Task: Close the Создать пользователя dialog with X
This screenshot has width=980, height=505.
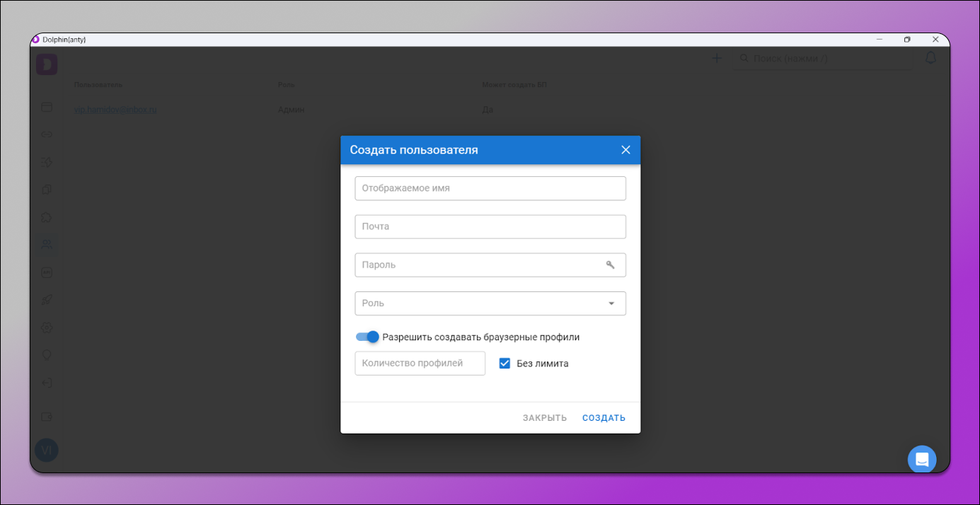Action: point(626,150)
